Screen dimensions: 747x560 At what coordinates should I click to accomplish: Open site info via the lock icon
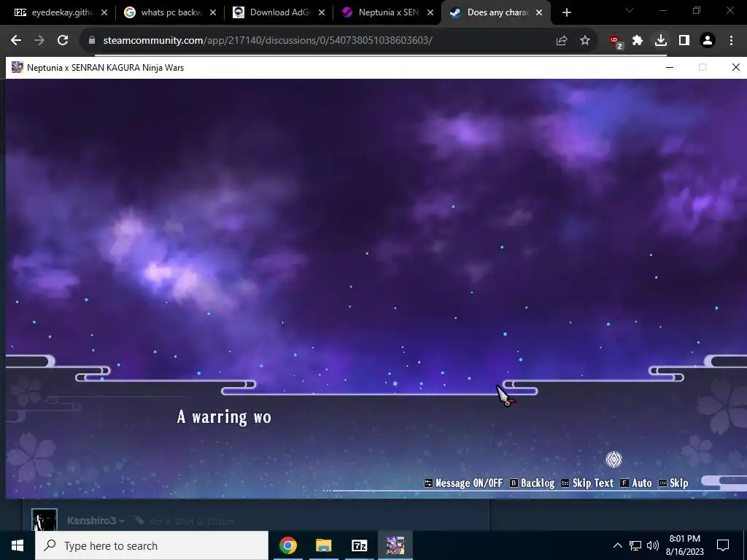[x=92, y=41]
